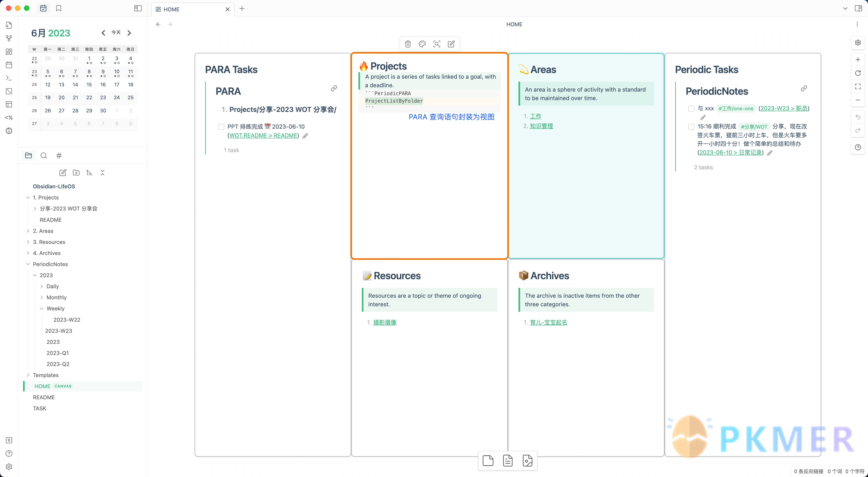This screenshot has height=477, width=868.
Task: Zoom in on canvas with plus icon
Action: [858, 60]
